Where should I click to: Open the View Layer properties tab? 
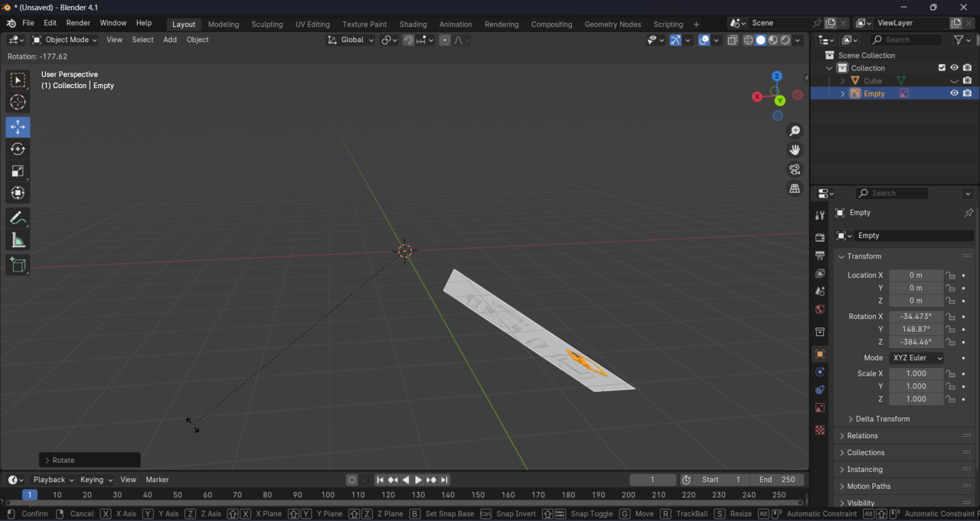click(820, 273)
